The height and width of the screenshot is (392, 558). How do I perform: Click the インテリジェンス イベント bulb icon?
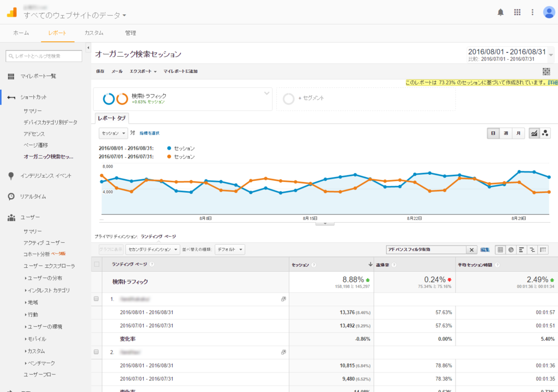[x=11, y=176]
